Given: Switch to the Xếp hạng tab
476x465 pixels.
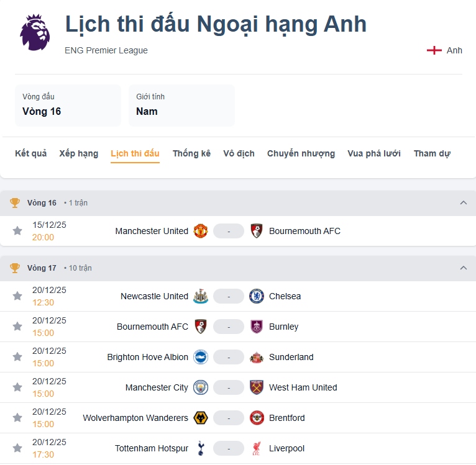Looking at the screenshot, I should (x=79, y=153).
